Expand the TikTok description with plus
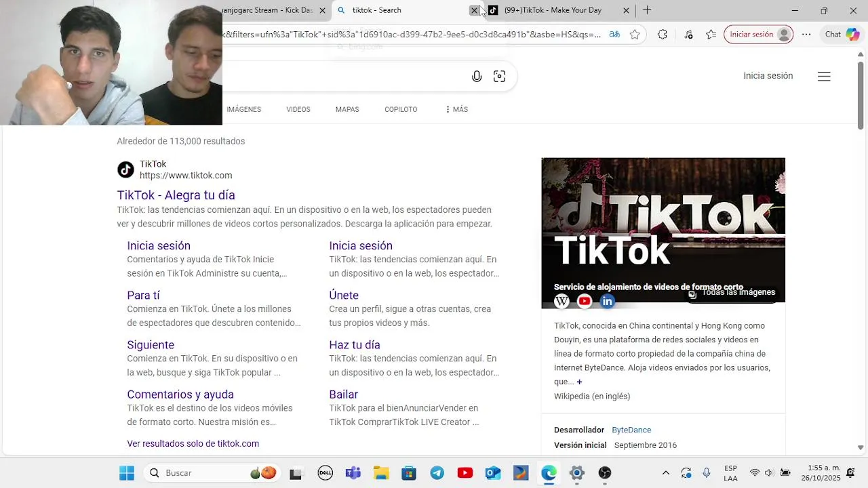Viewport: 868px width, 488px height. [x=579, y=382]
